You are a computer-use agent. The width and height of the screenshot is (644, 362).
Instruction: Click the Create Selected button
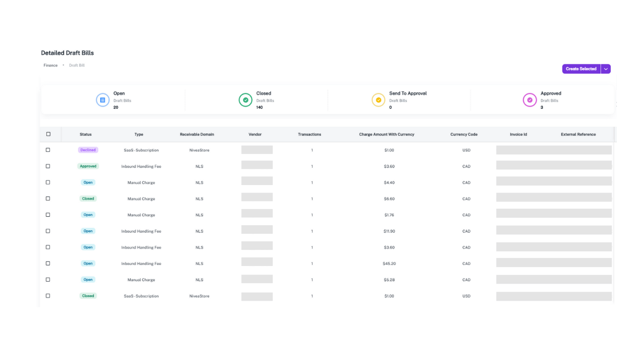click(581, 68)
